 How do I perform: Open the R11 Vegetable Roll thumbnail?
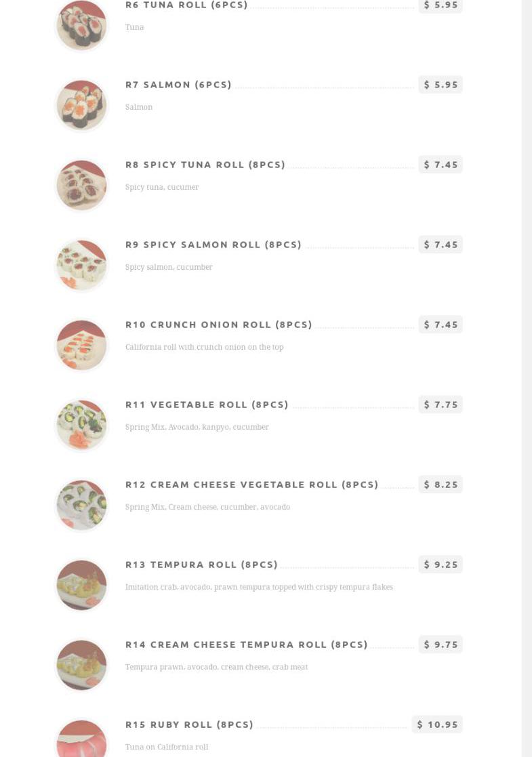pos(81,425)
